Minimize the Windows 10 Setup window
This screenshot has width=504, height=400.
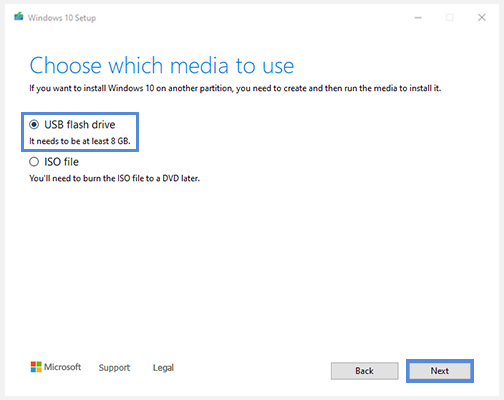[418, 17]
